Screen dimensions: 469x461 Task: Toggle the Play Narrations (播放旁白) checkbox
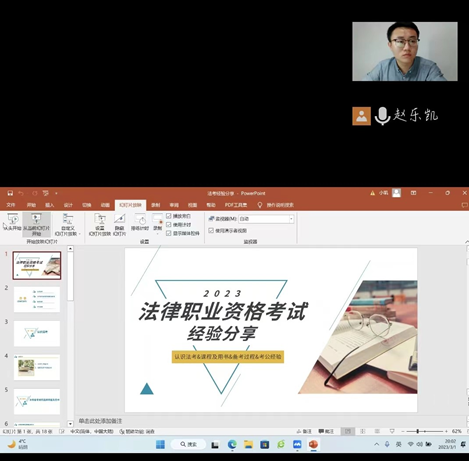tap(169, 216)
